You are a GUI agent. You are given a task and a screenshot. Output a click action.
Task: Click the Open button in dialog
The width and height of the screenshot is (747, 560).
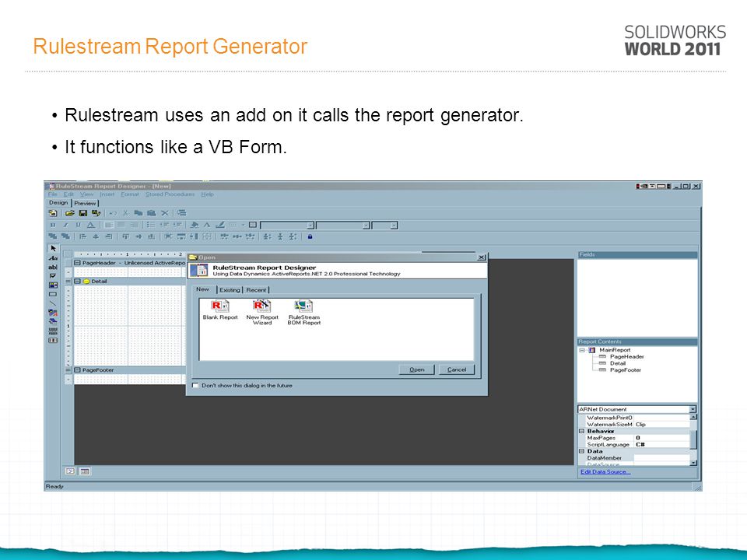pyautogui.click(x=417, y=369)
